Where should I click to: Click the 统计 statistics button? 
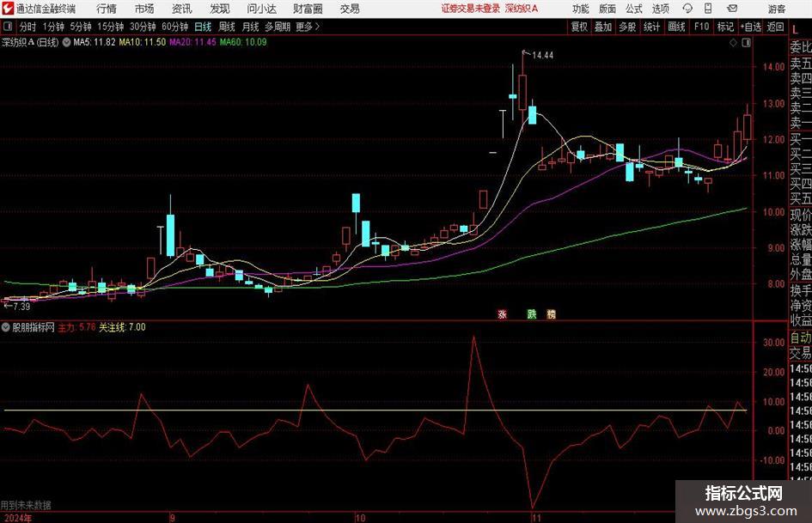[x=652, y=27]
